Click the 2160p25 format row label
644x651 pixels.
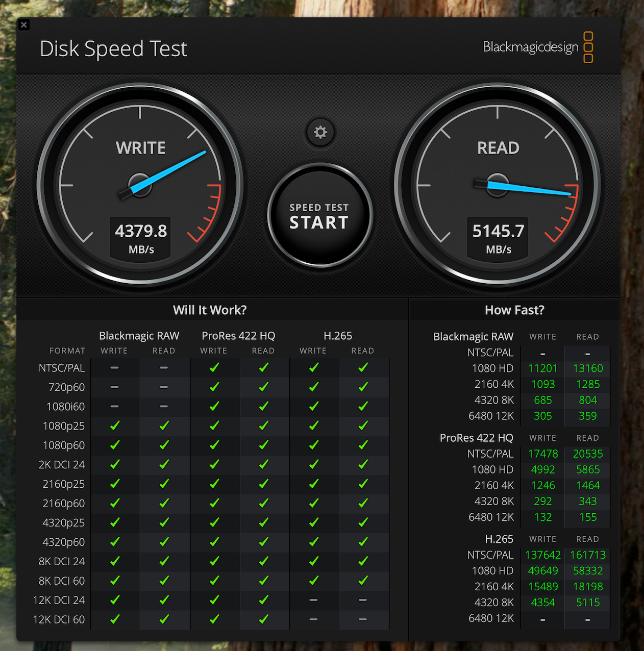(x=64, y=484)
